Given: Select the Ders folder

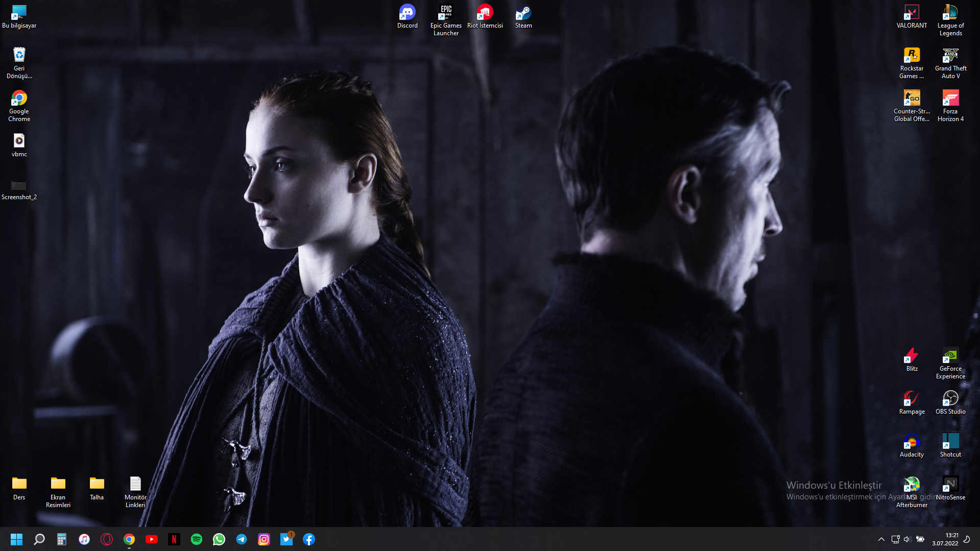Looking at the screenshot, I should 19,488.
